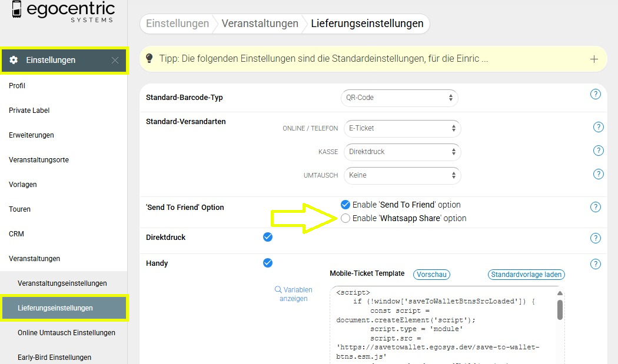Image resolution: width=618 pixels, height=364 pixels.
Task: Expand the yellow tip box with plus icon
Action: 594,59
